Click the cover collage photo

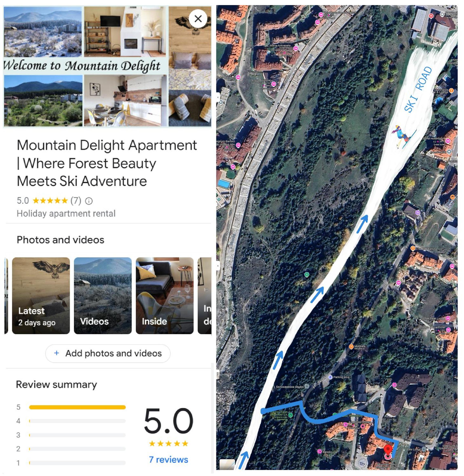[x=107, y=66]
